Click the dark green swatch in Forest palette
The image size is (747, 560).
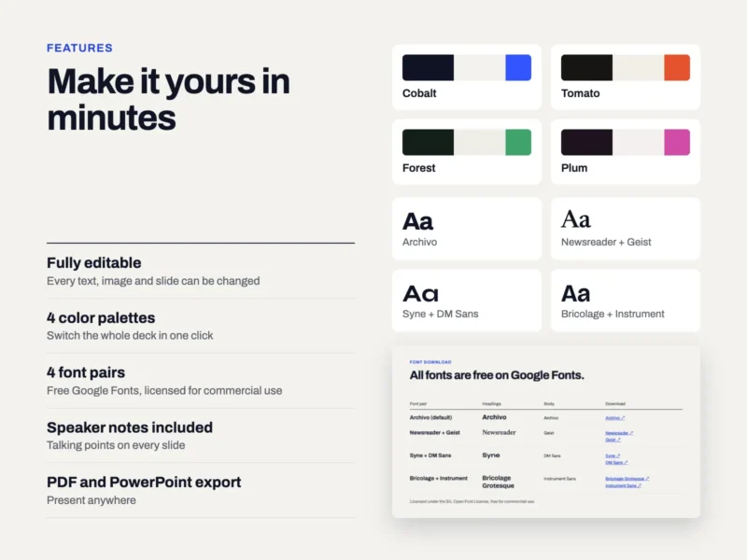tap(428, 143)
